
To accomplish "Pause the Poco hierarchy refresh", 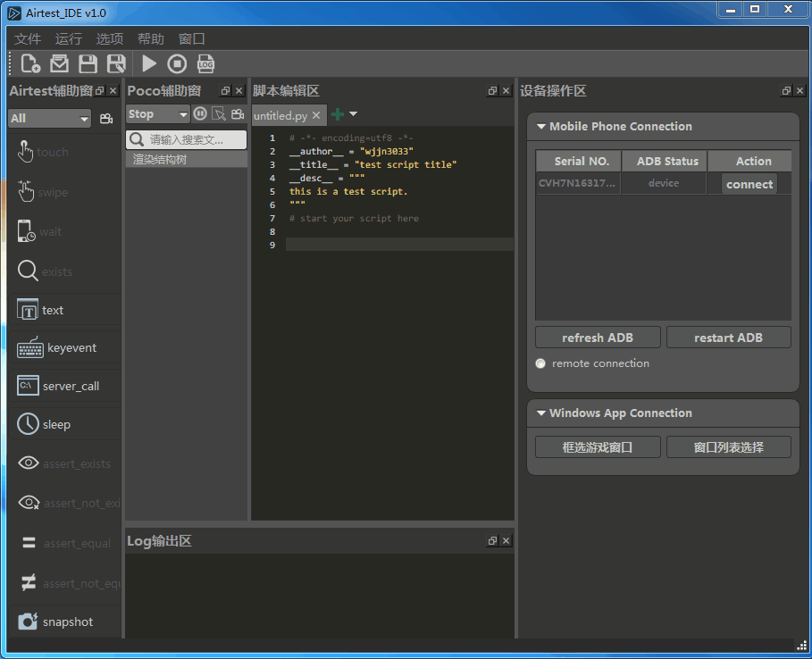I will 200,114.
